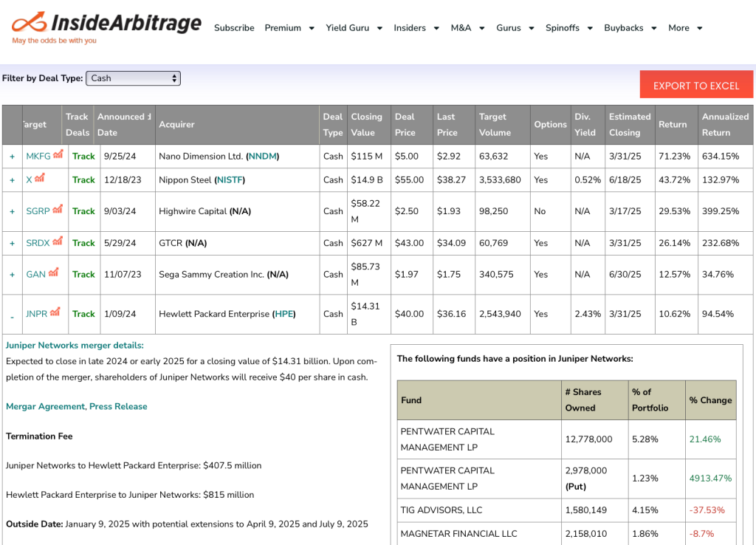Click the chart icon beside X ticker
This screenshot has height=545, width=756.
[x=40, y=178]
